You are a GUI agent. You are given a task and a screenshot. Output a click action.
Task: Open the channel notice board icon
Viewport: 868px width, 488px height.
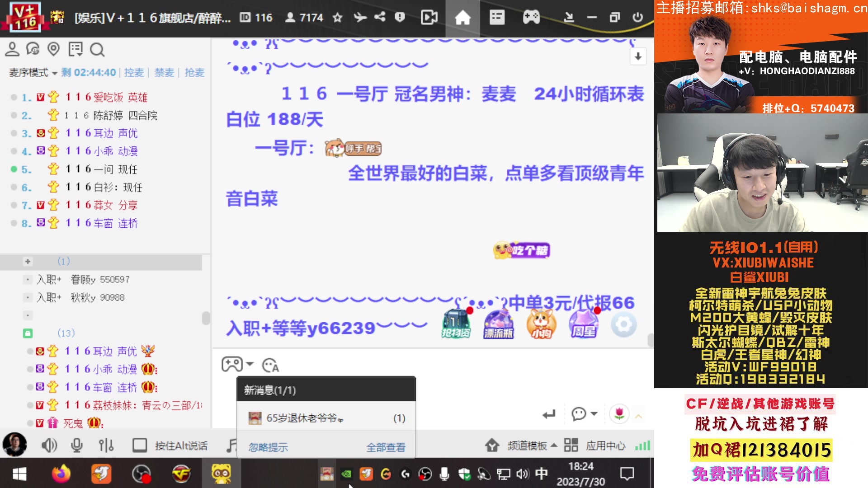pyautogui.click(x=75, y=49)
